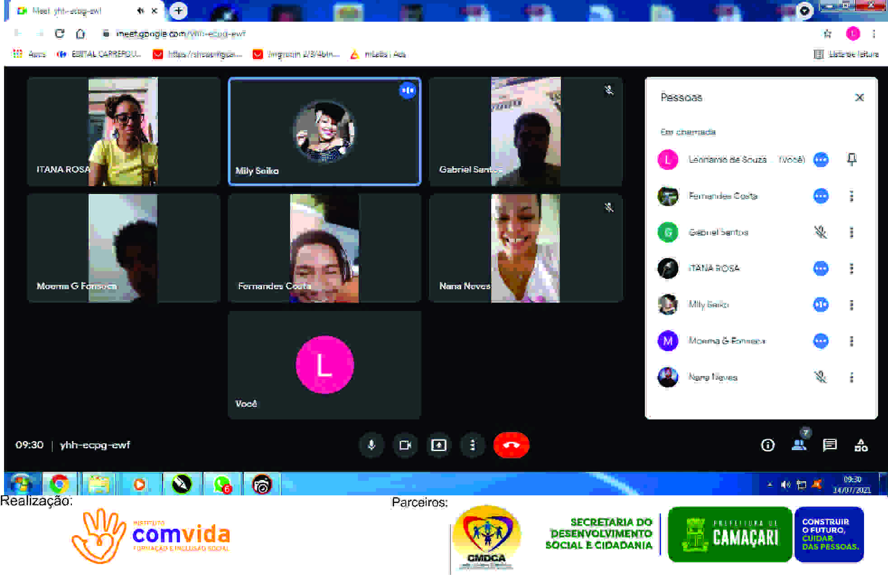Image resolution: width=888 pixels, height=588 pixels.
Task: Open the meeting details info icon
Action: click(x=767, y=446)
